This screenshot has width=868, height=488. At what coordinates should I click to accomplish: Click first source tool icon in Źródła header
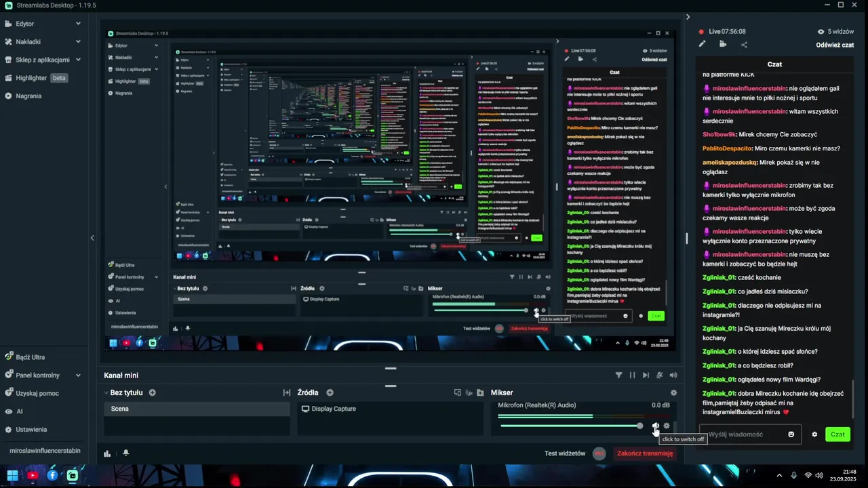458,392
